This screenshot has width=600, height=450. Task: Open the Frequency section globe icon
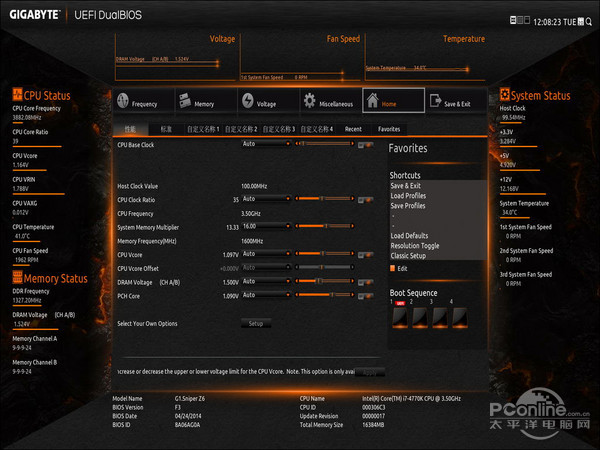[123, 101]
